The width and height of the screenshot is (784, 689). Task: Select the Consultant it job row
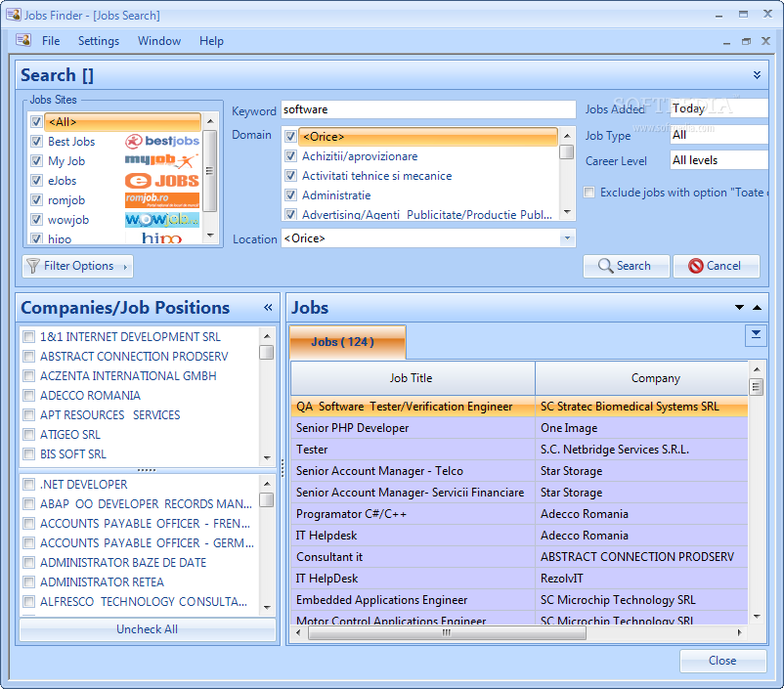point(519,557)
